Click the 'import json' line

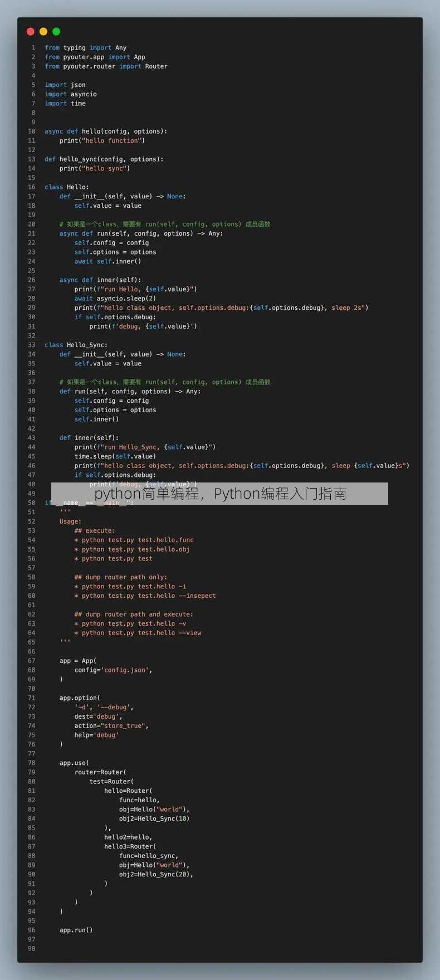pos(65,85)
